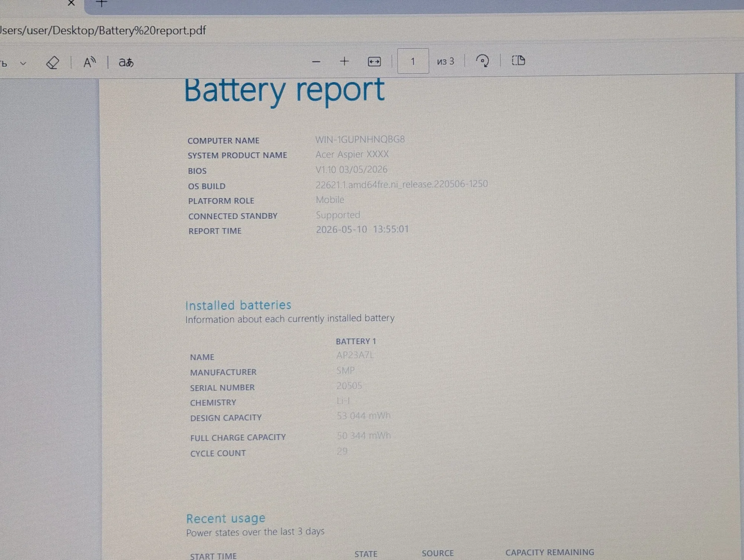
Task: Open a new browser tab with plus
Action: tap(101, 3)
